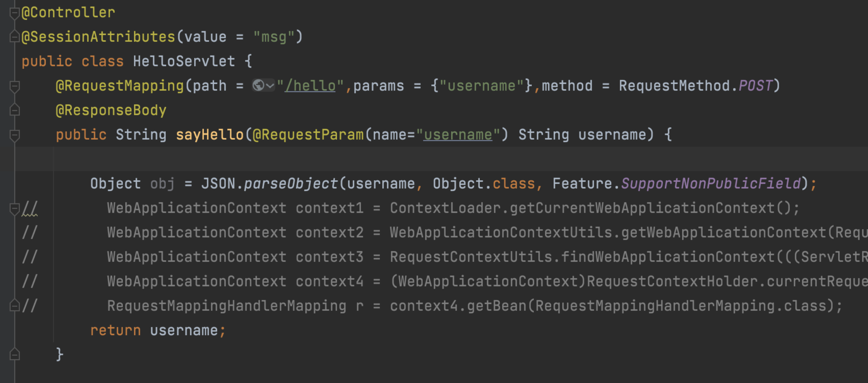Click the fold end marker beside closing brace

pos(14,354)
